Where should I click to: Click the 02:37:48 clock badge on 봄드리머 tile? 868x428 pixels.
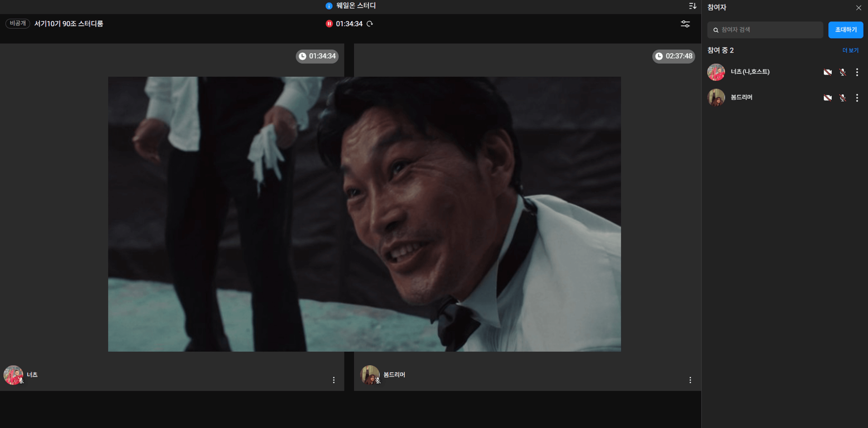[674, 56]
